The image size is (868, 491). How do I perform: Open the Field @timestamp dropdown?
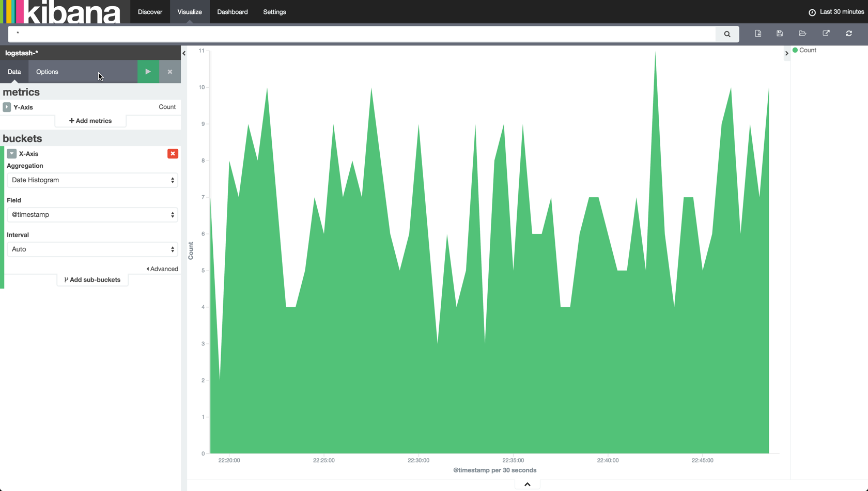click(x=92, y=215)
